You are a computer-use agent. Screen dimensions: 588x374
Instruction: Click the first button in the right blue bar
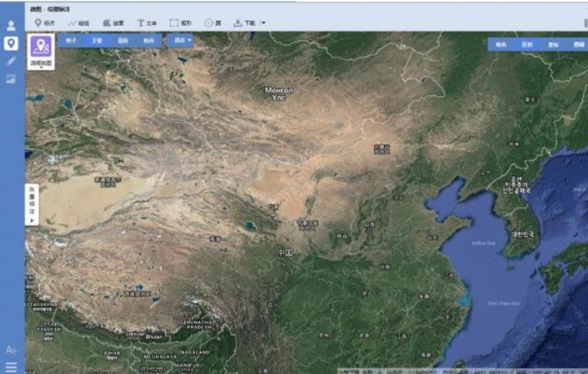[x=501, y=44]
